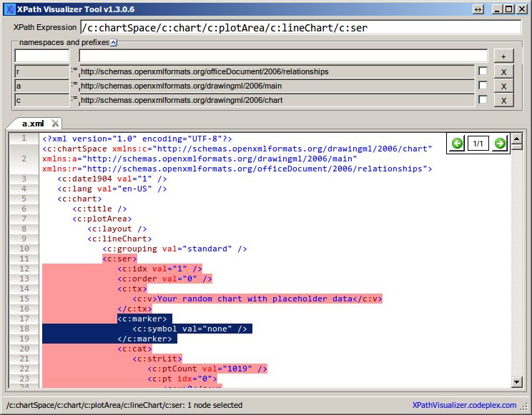This screenshot has width=532, height=415.
Task: Click the <c:title /> element
Action: (99, 209)
